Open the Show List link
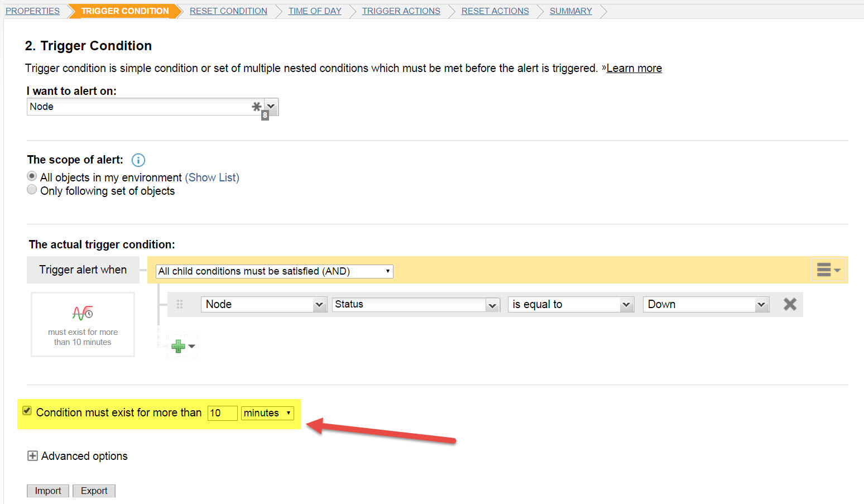 click(212, 177)
